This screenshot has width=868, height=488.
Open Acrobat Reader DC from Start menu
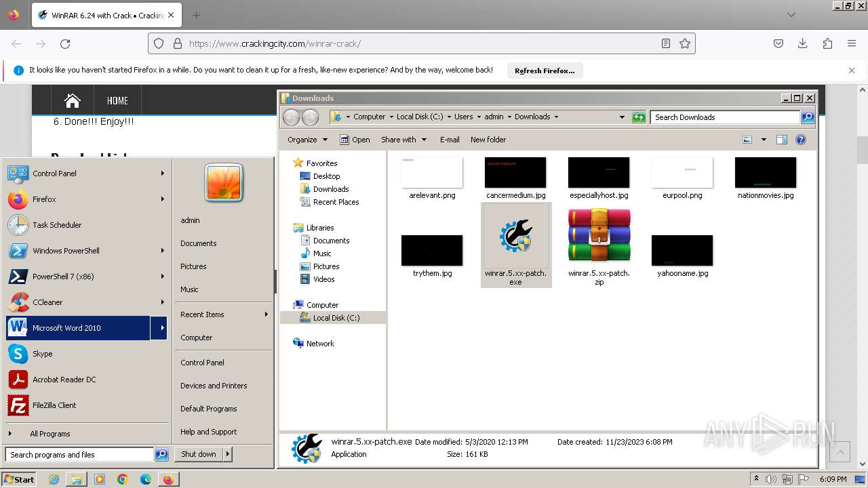pos(87,380)
